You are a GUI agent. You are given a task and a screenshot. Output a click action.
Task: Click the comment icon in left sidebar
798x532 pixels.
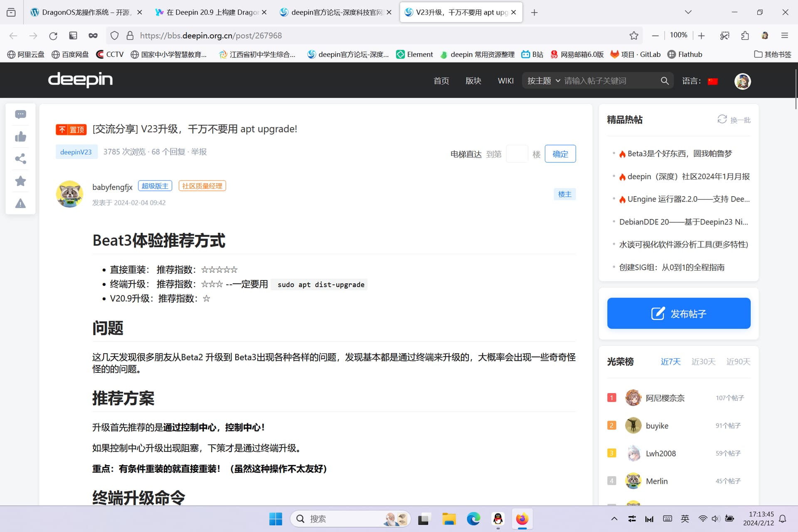(x=20, y=114)
